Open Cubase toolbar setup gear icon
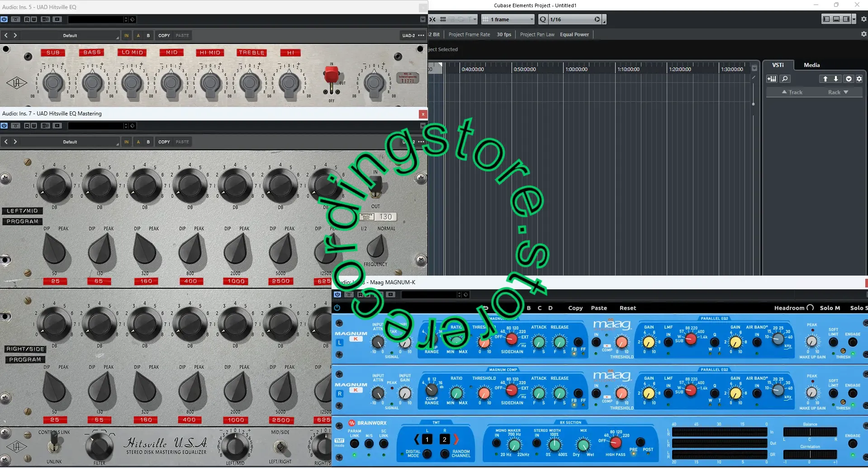The image size is (868, 468). [x=864, y=19]
